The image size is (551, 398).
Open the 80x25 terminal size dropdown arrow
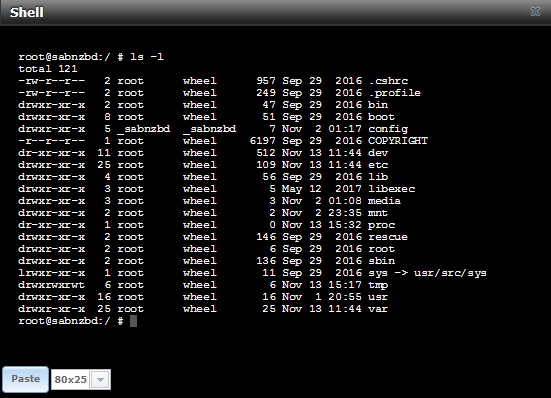point(100,380)
